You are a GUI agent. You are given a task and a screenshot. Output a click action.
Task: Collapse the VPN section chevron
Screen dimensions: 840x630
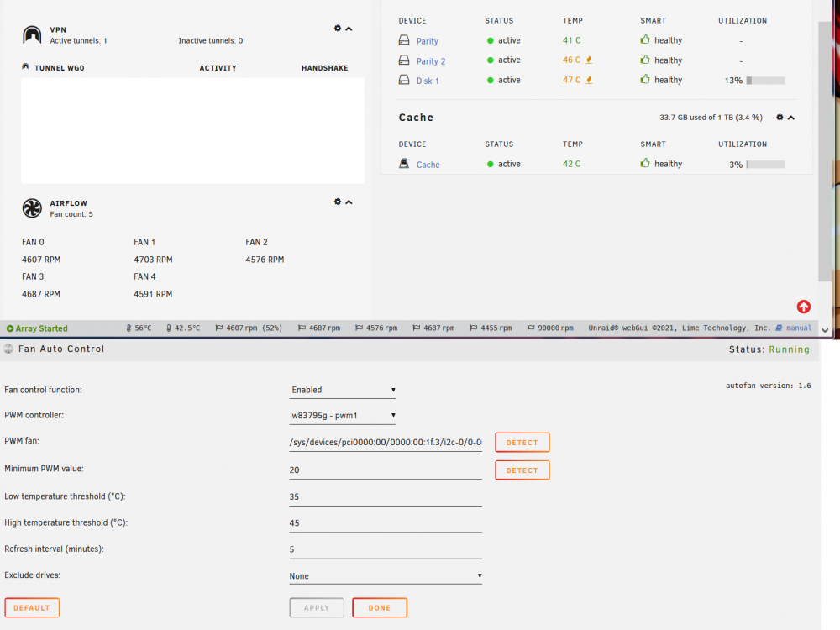point(349,29)
